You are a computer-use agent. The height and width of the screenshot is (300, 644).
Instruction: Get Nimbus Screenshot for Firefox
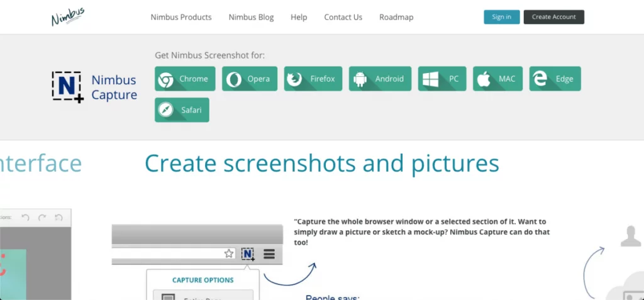(x=313, y=79)
